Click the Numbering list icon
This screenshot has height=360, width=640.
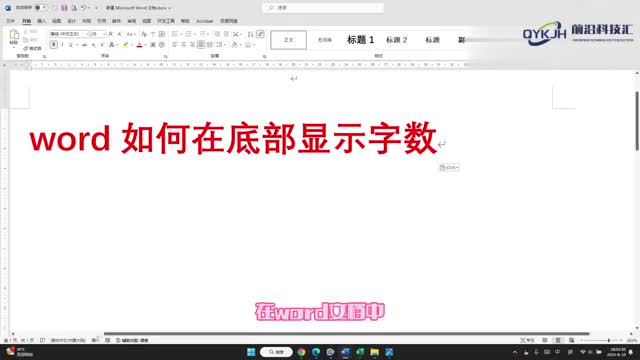click(189, 34)
